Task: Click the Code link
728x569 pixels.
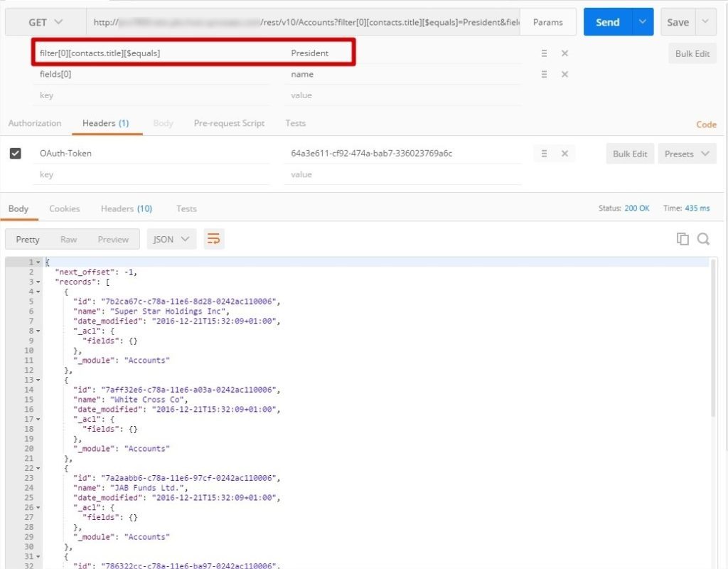Action: click(x=705, y=124)
